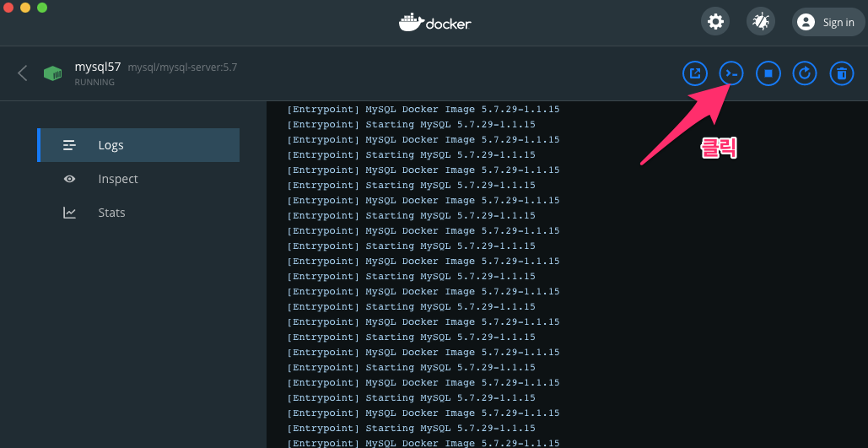Image resolution: width=868 pixels, height=448 pixels.
Task: Delete the mysql57 container
Action: [x=841, y=73]
